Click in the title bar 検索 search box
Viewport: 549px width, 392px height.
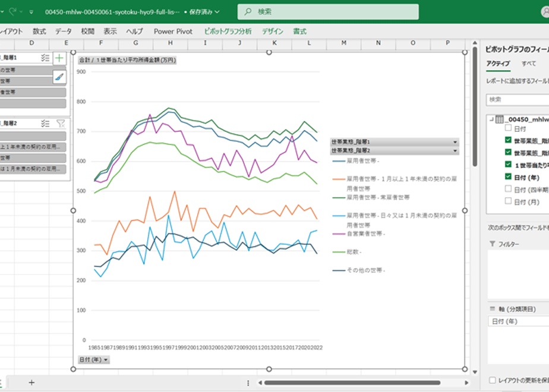[x=328, y=11]
